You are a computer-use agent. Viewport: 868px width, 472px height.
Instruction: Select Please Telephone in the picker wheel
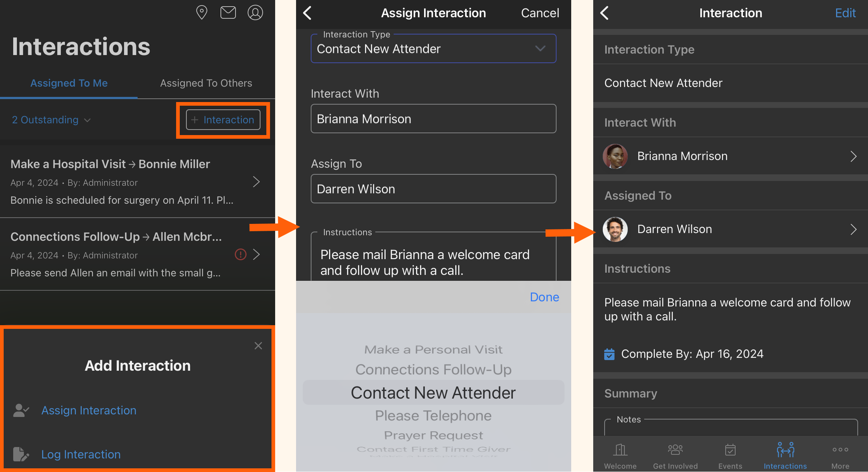pyautogui.click(x=433, y=415)
